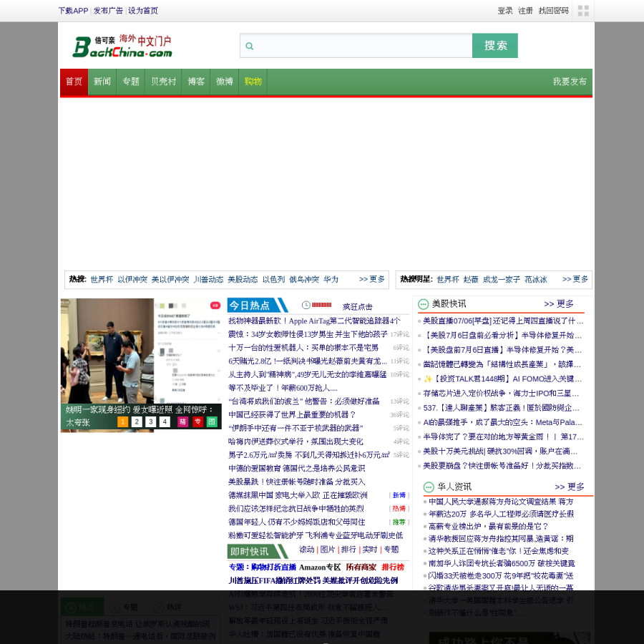Viewport: 644px width, 644px height.
Task: Open the 专题 navigation tab
Action: tap(131, 82)
